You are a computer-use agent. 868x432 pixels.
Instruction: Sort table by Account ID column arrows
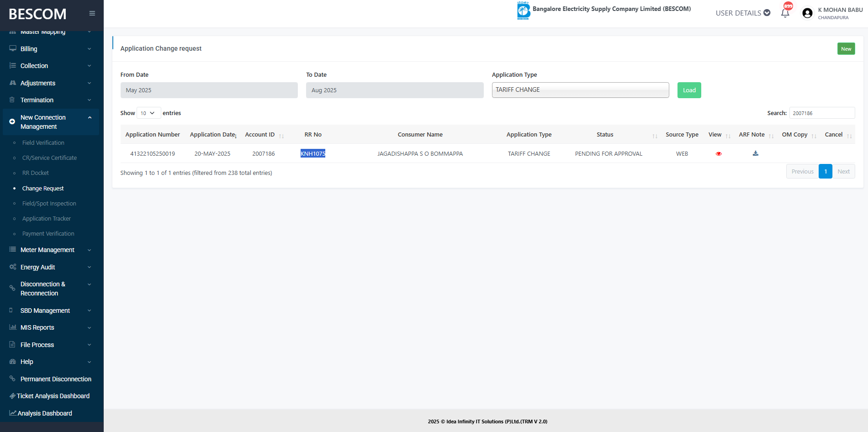pos(281,136)
